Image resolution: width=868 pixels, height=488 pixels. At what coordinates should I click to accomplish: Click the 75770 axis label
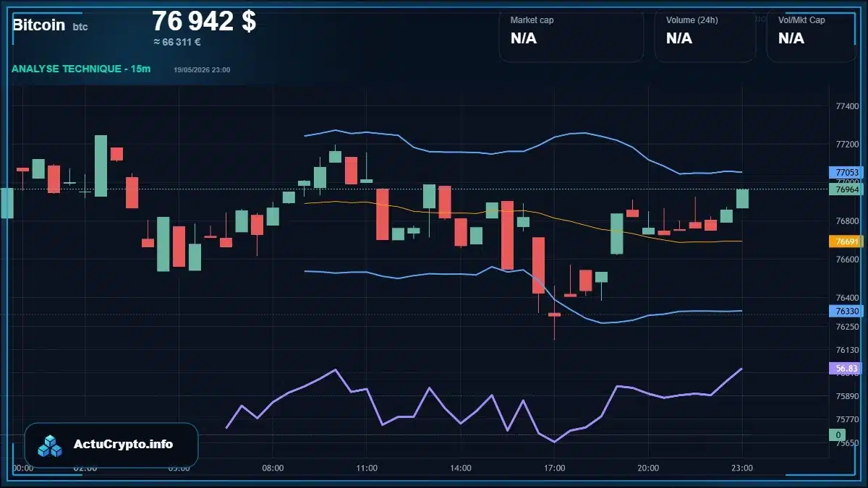point(847,419)
